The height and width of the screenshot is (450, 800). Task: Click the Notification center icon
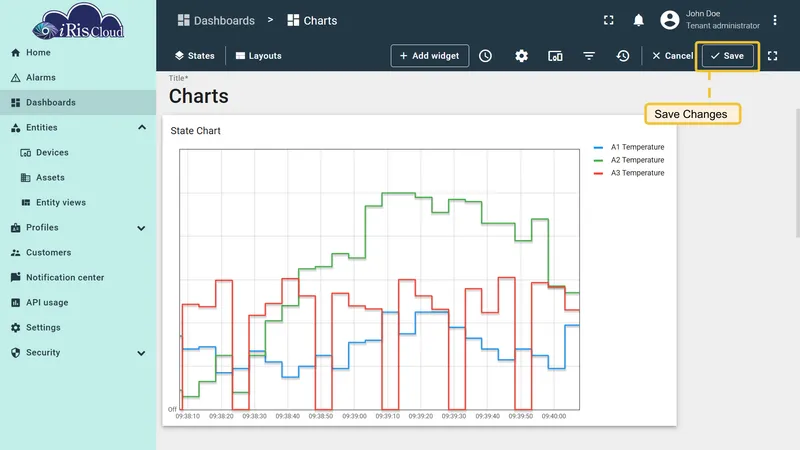15,277
